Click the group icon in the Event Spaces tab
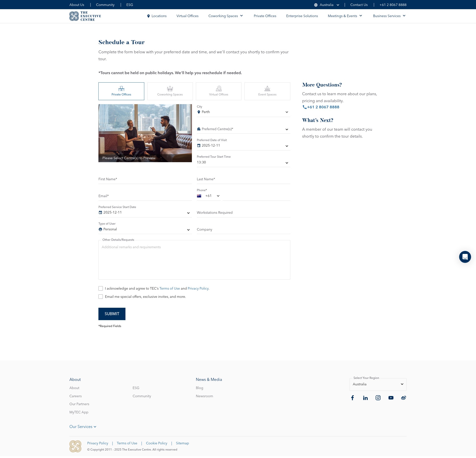Viewport: 476px width, 458px height. (x=267, y=89)
